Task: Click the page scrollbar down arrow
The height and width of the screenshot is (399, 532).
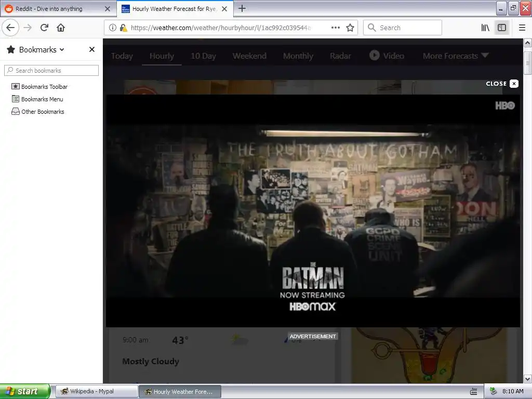Action: point(528,379)
